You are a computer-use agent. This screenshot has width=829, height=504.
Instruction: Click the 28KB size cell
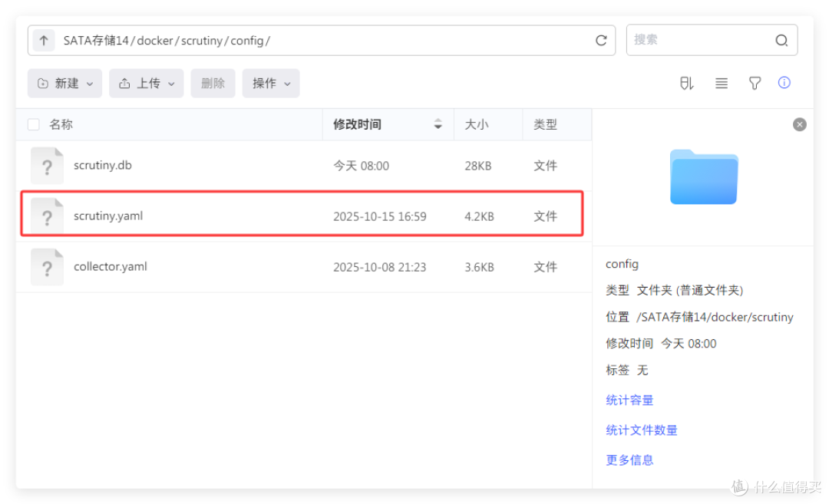pyautogui.click(x=478, y=166)
